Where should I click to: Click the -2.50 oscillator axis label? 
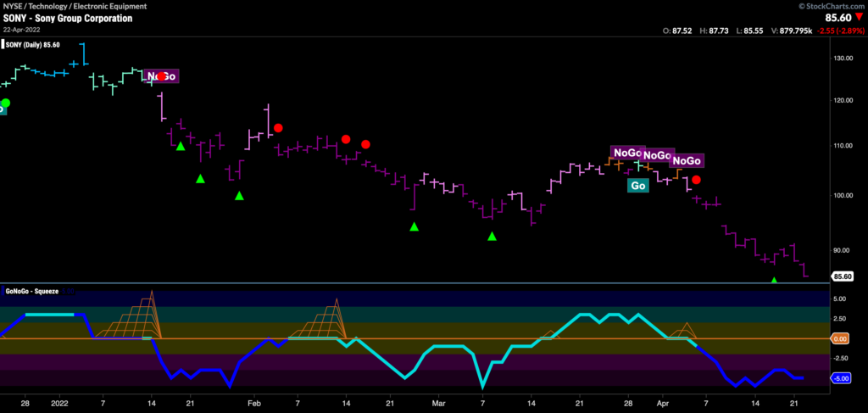pos(842,358)
